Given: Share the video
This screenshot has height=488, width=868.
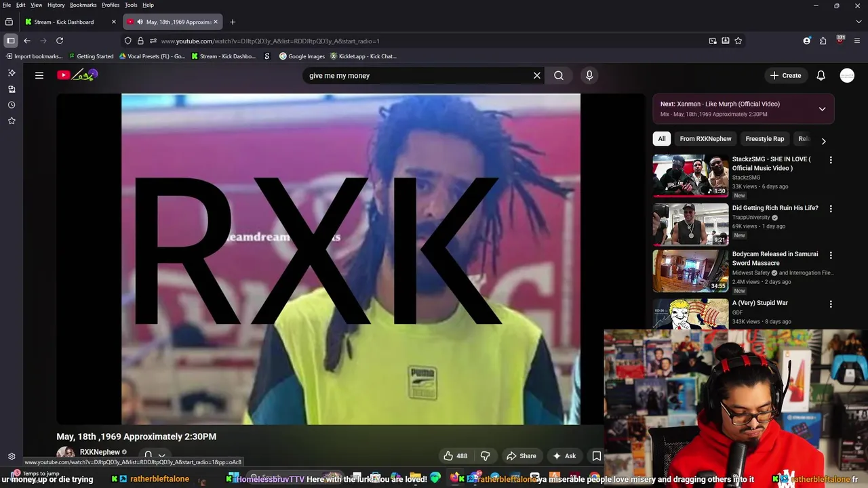Looking at the screenshot, I should point(521,456).
